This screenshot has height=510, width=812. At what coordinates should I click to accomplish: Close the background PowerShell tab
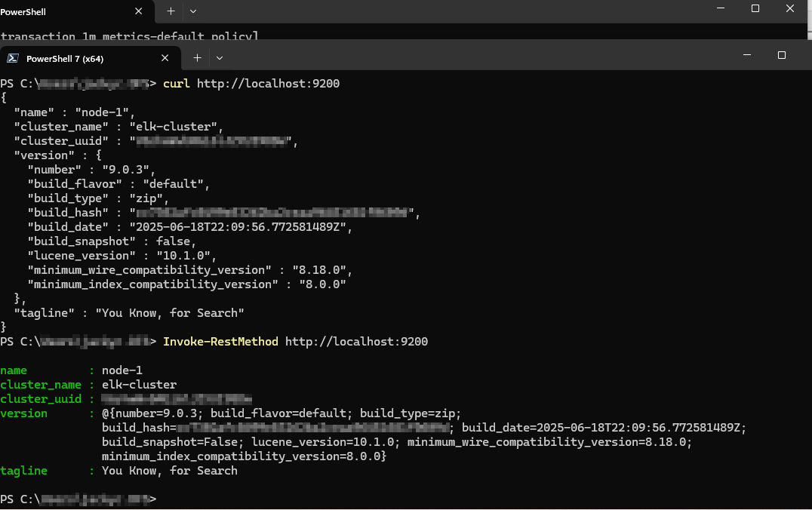click(x=139, y=11)
